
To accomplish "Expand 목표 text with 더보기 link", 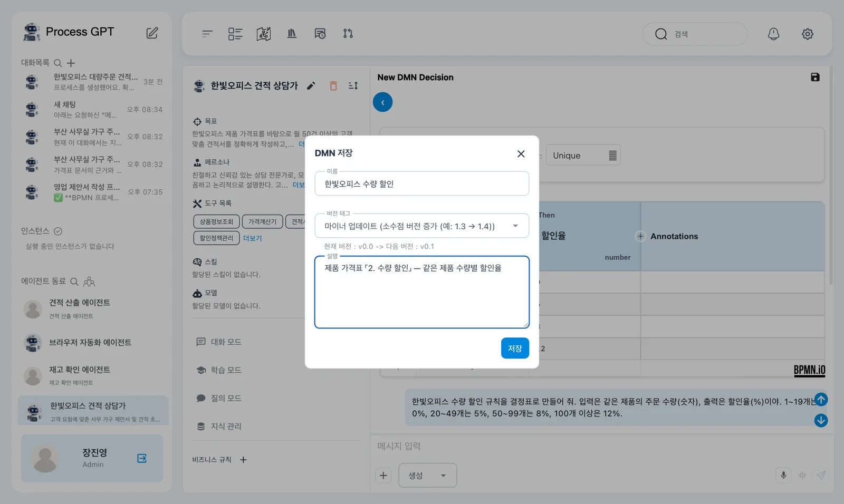I will (302, 144).
